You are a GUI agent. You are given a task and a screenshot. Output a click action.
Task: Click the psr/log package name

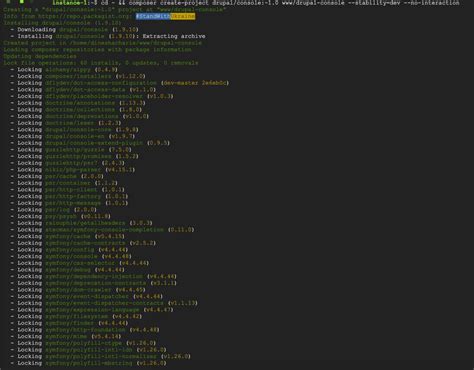57,209
